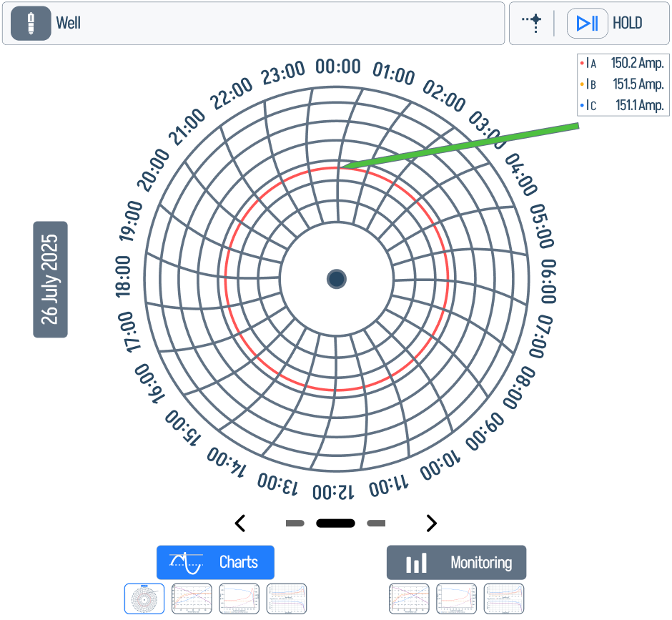Click the 13:00 hour label
The height and width of the screenshot is (620, 672).
(277, 484)
